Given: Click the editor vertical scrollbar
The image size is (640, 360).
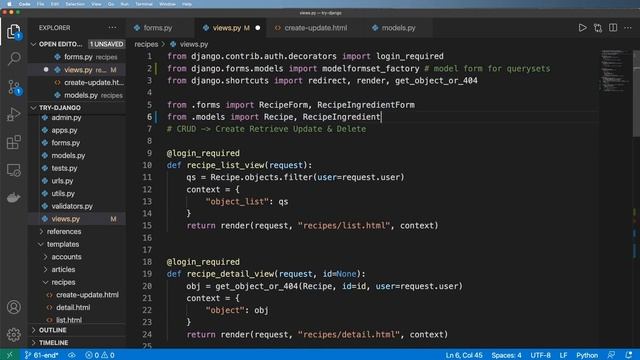Looking at the screenshot, I should click(x=636, y=94).
